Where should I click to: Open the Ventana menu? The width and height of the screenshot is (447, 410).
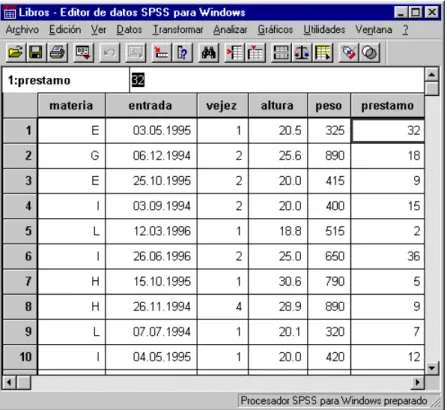(374, 30)
